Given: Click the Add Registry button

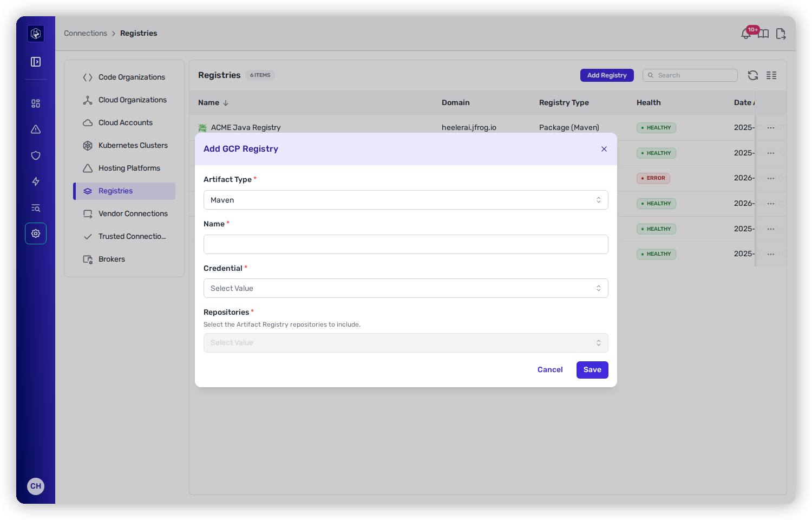Looking at the screenshot, I should pyautogui.click(x=607, y=75).
